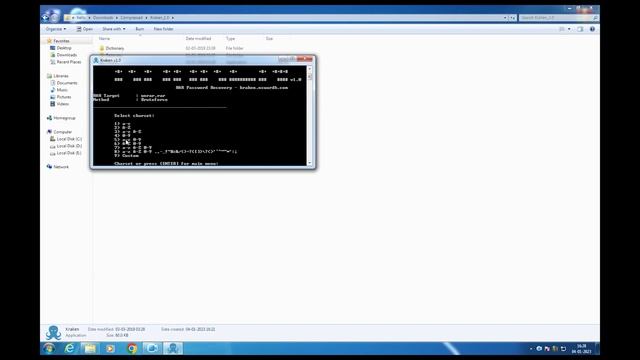Open Recent Places under Favorites
Screen dimensions: 640x360
pyautogui.click(x=69, y=62)
